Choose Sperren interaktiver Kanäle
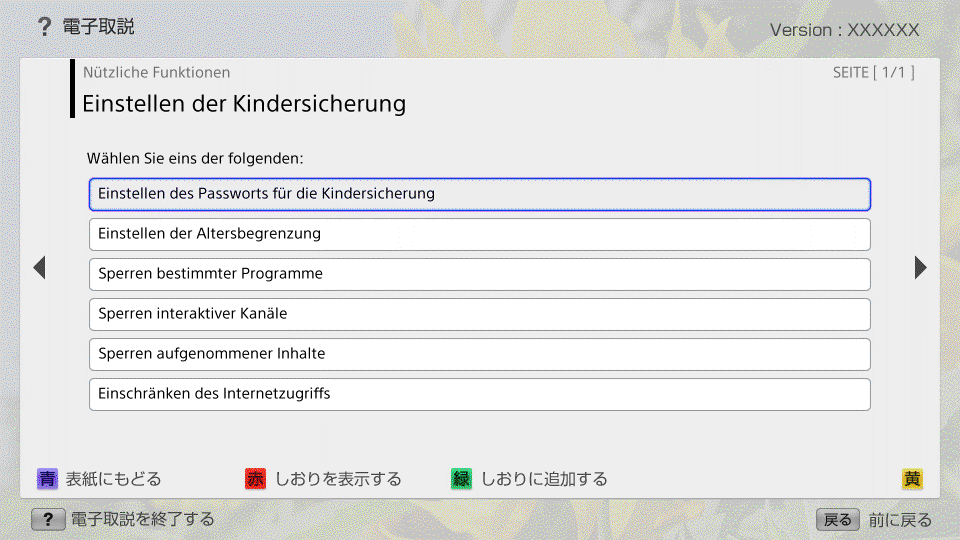960x540 pixels. 480,314
